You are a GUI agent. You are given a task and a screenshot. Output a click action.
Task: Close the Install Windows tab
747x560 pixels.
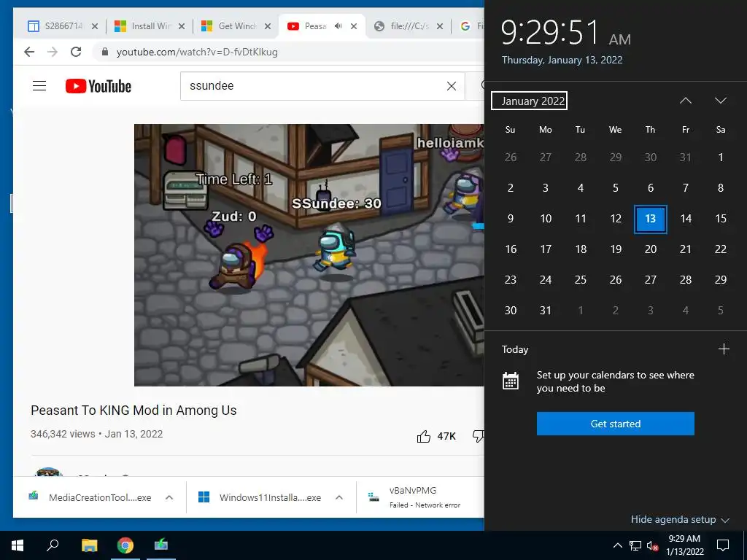pos(182,26)
